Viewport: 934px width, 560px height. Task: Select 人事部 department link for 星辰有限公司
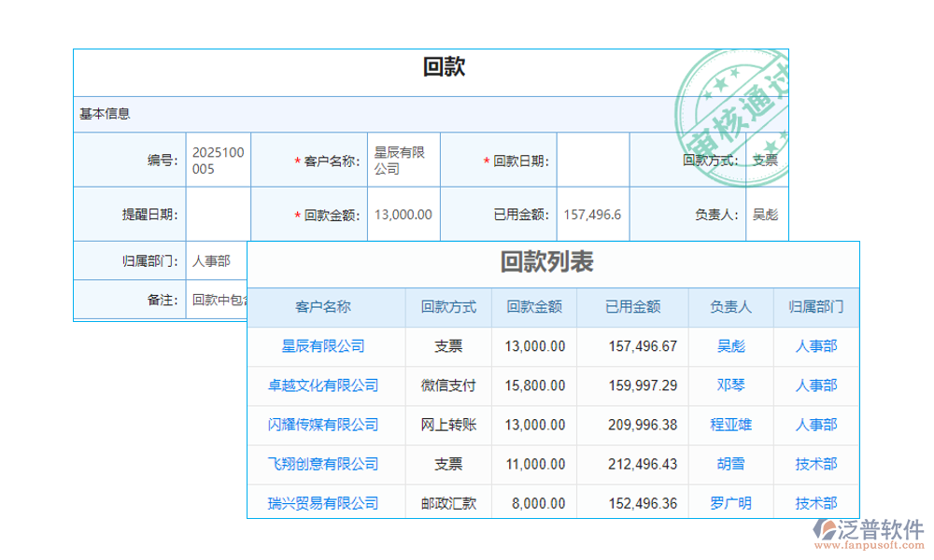click(x=815, y=346)
